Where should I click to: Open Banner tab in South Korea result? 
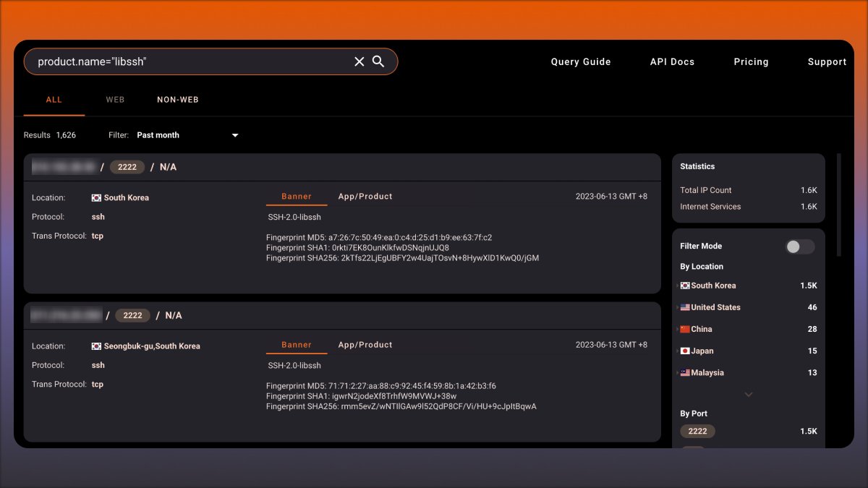coord(297,197)
